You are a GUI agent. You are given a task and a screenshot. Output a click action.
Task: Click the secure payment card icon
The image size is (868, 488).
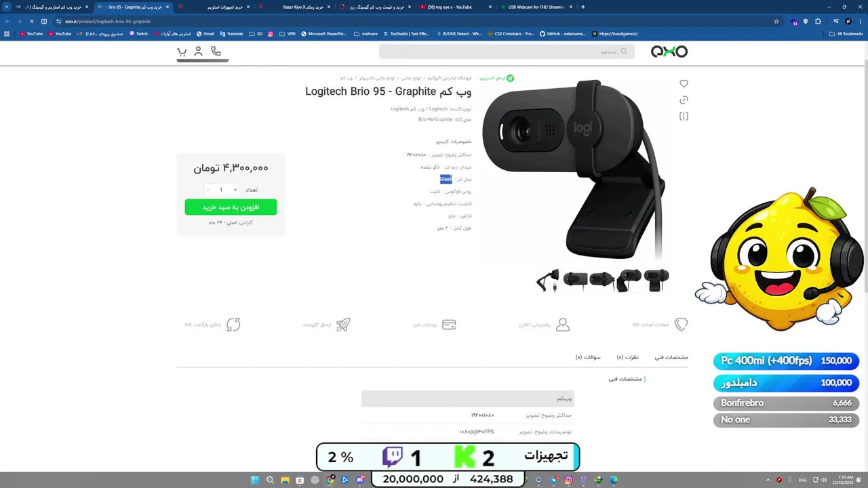pos(449,325)
